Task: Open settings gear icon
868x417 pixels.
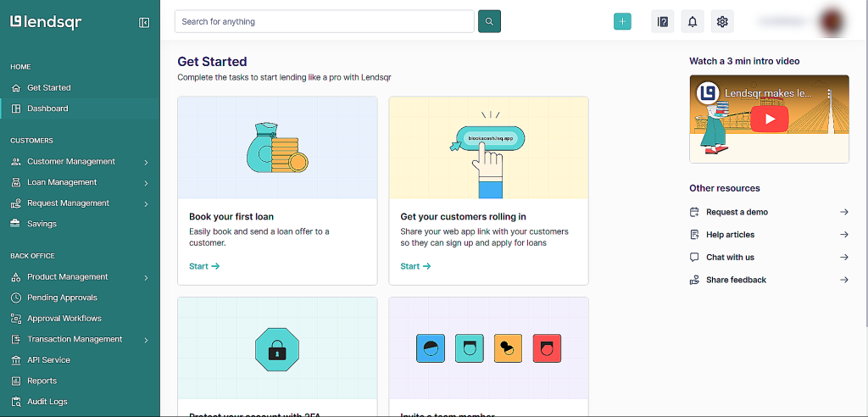Action: [x=722, y=21]
